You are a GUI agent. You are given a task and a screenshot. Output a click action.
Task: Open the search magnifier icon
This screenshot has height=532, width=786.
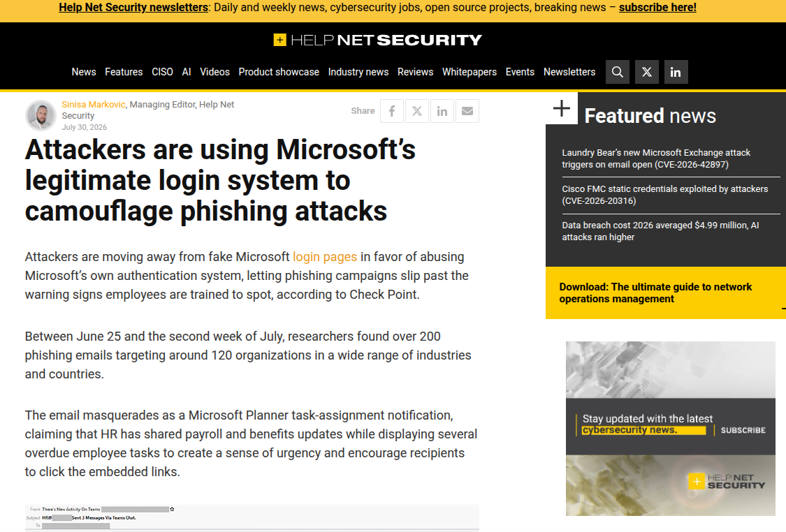tap(618, 72)
